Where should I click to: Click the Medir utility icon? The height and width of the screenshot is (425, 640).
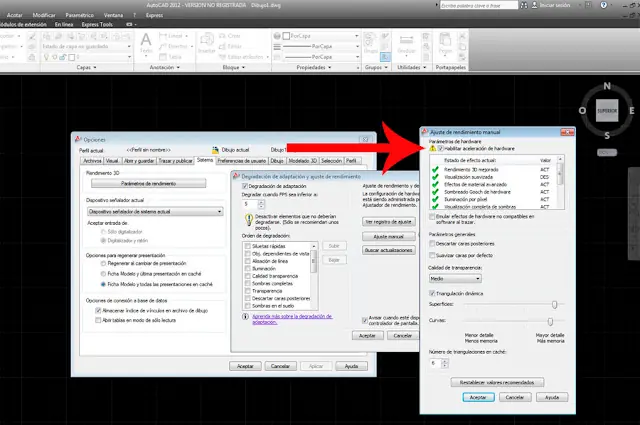(x=406, y=42)
